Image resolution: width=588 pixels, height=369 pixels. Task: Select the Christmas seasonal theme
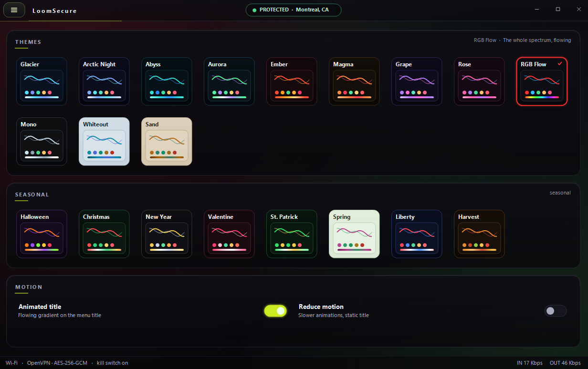point(104,234)
